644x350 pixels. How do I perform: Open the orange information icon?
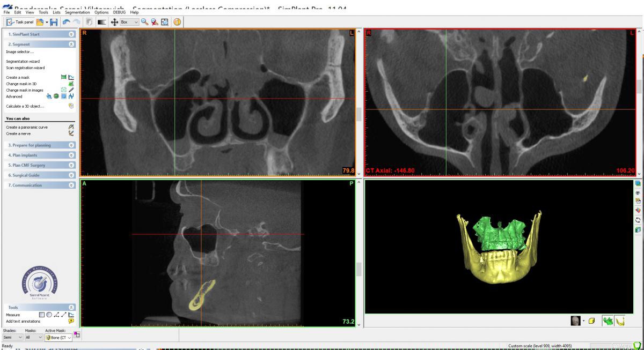[x=177, y=22]
